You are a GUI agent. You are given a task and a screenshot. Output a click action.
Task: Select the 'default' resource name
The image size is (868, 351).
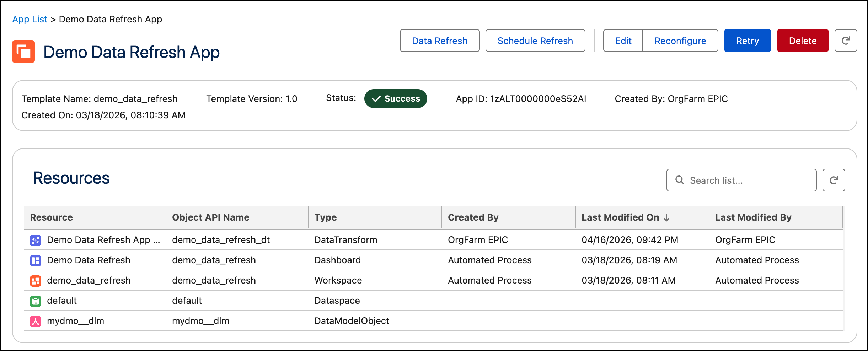pyautogui.click(x=62, y=301)
